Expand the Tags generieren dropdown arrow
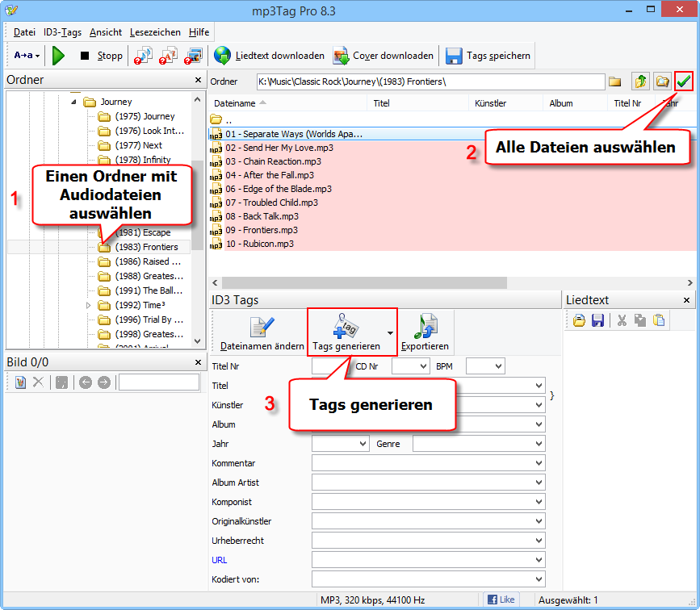This screenshot has height=610, width=700. point(391,332)
